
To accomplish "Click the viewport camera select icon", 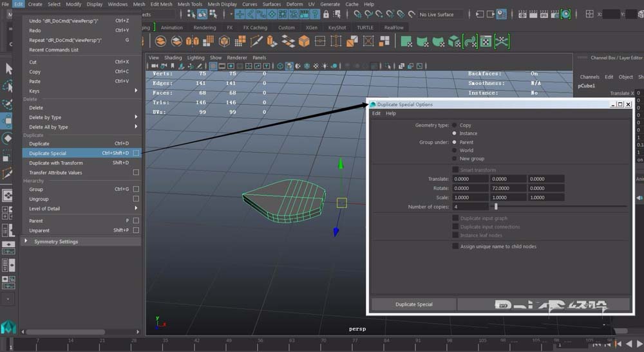I will 155,66.
